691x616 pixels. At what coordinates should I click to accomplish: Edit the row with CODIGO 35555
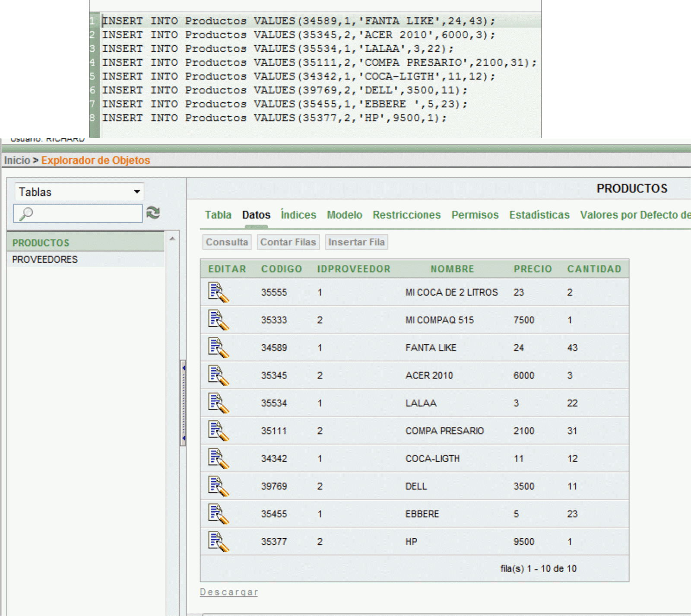[219, 292]
